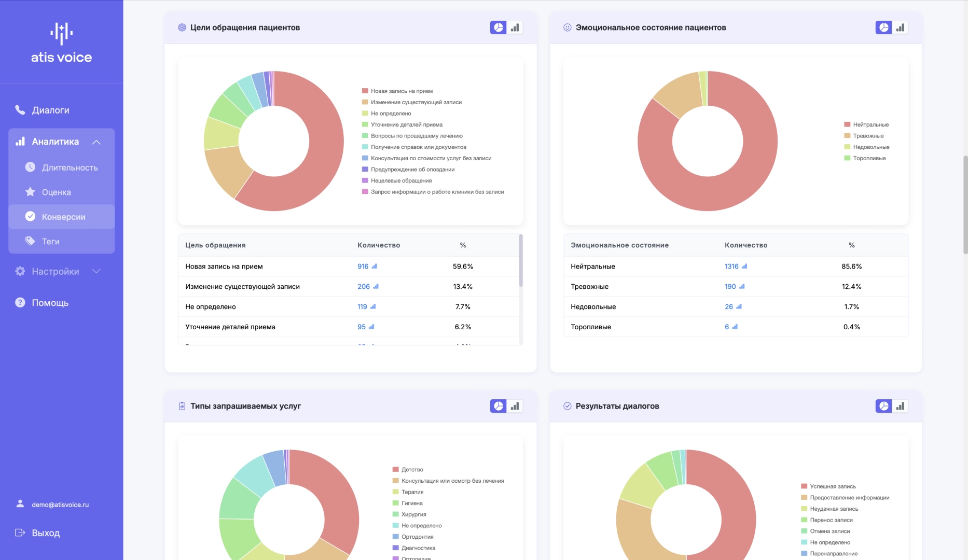Expand the Настройки section chevron
The width and height of the screenshot is (968, 560).
(96, 271)
